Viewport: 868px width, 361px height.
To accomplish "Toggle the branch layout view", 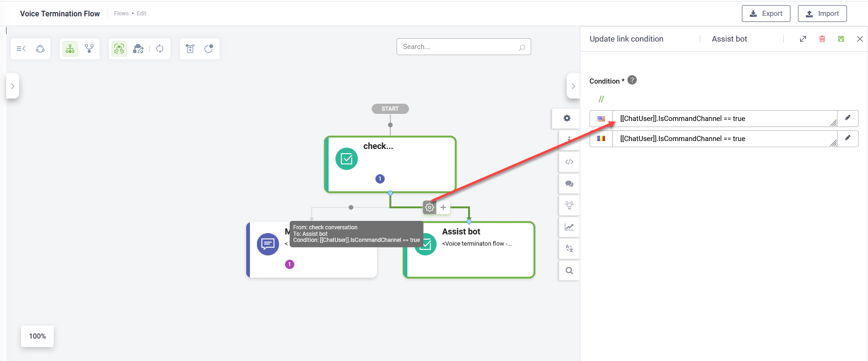I will [x=89, y=49].
